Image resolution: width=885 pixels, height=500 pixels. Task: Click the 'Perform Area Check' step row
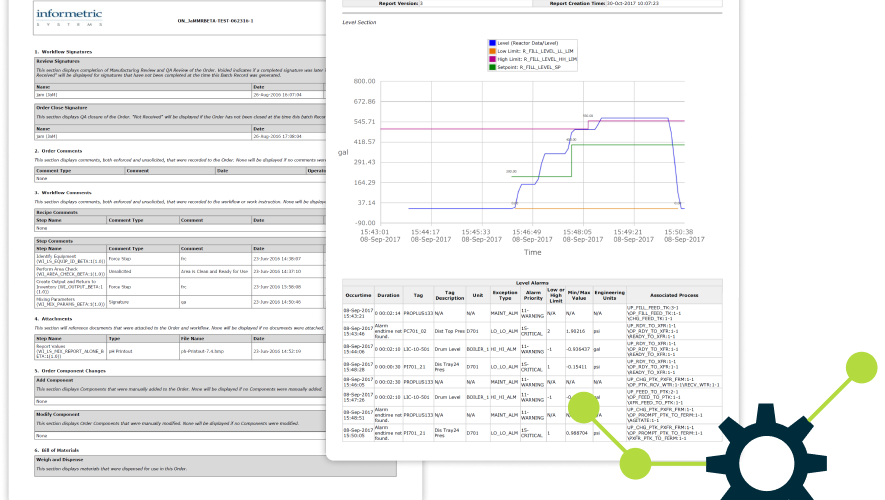click(x=180, y=271)
